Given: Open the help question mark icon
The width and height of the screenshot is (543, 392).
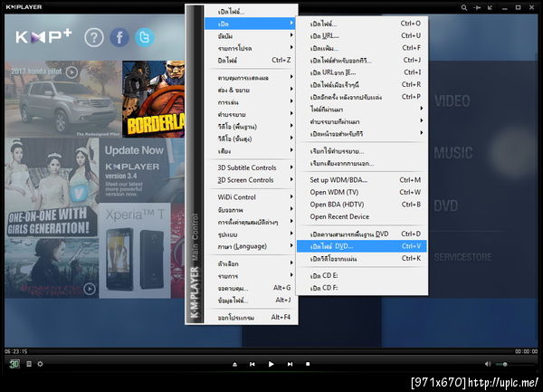Looking at the screenshot, I should [x=94, y=37].
